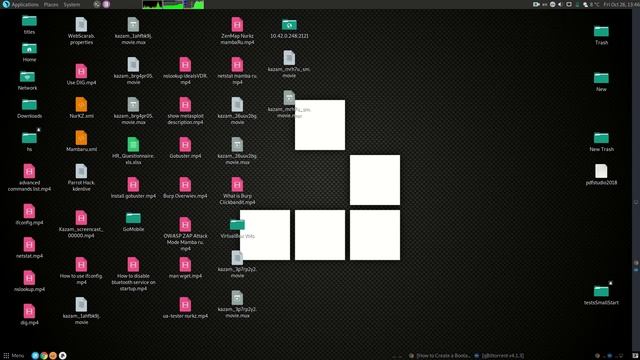Select the Use DIG.mp4 file
Viewport: 640px width, 360px height.
[81, 75]
